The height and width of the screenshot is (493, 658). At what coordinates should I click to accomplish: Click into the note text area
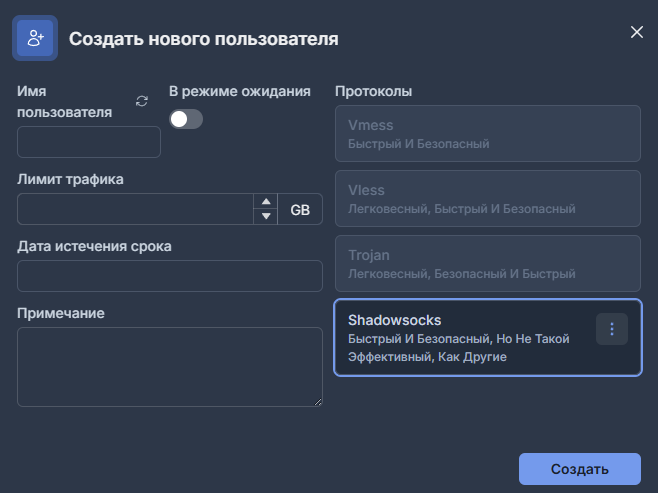coord(170,366)
